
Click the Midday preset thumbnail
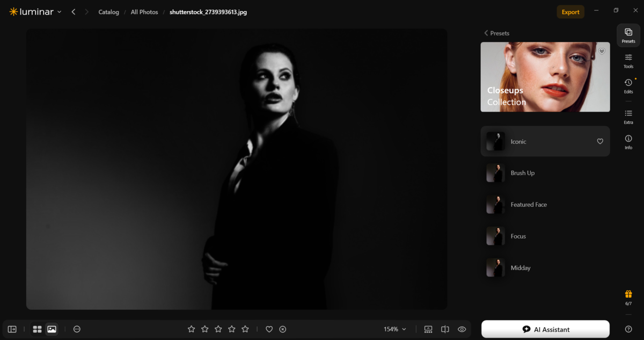(x=495, y=268)
